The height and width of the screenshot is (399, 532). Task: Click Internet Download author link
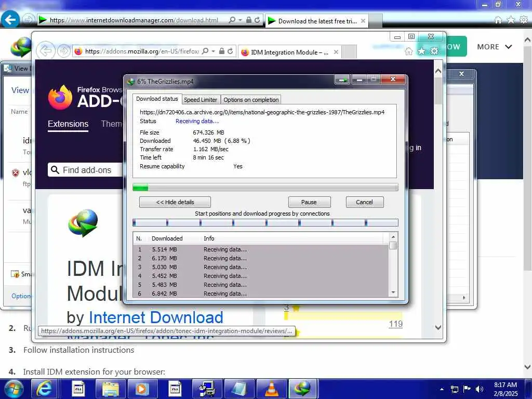156,317
